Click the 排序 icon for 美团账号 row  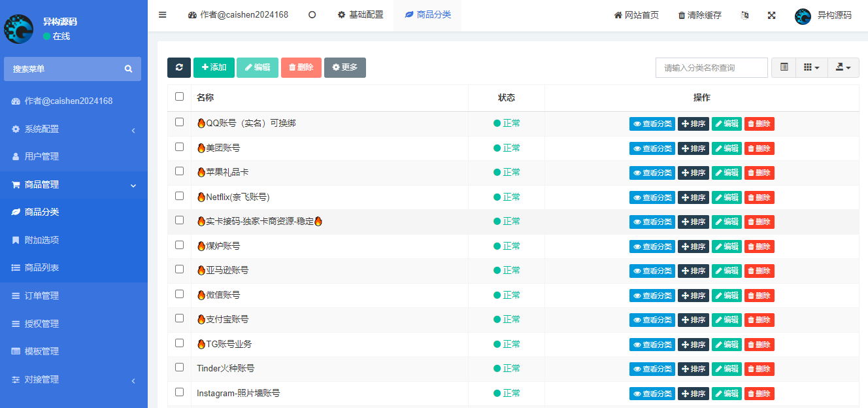coord(693,148)
